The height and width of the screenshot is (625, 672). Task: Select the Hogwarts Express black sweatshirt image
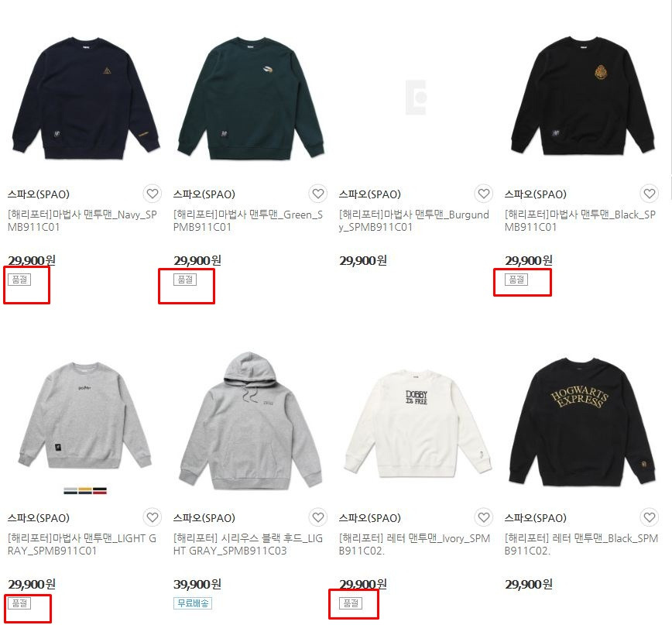pyautogui.click(x=582, y=421)
